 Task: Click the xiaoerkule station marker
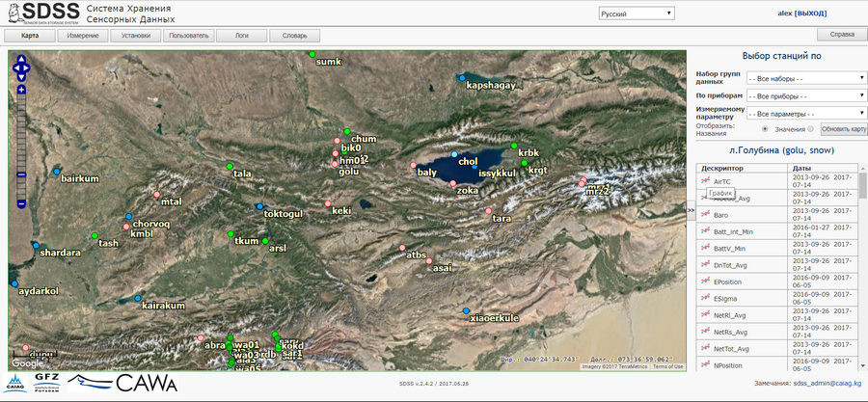[466, 311]
